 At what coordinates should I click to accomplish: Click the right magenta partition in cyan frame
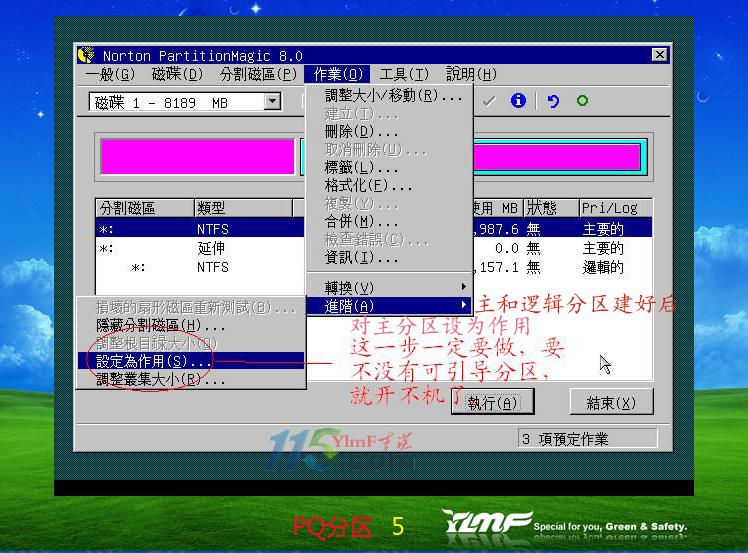[556, 157]
